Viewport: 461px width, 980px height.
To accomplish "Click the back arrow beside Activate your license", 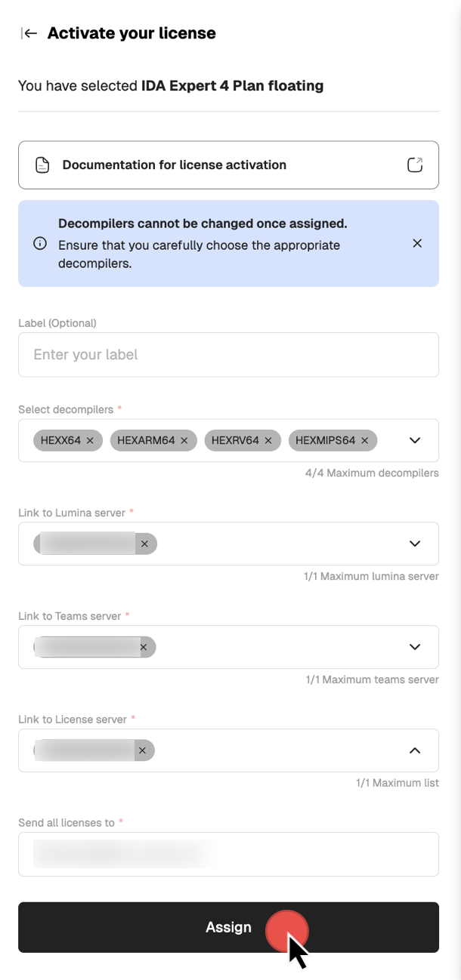I will pos(29,33).
